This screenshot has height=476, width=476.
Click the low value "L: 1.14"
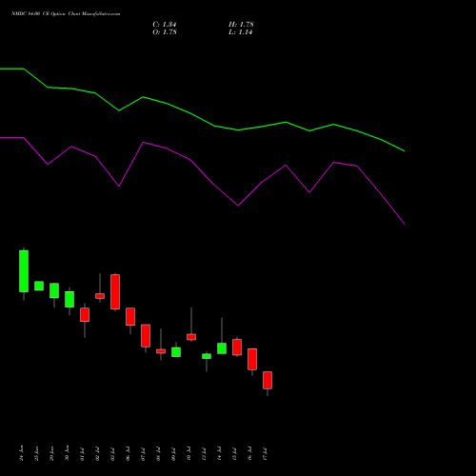241,32
